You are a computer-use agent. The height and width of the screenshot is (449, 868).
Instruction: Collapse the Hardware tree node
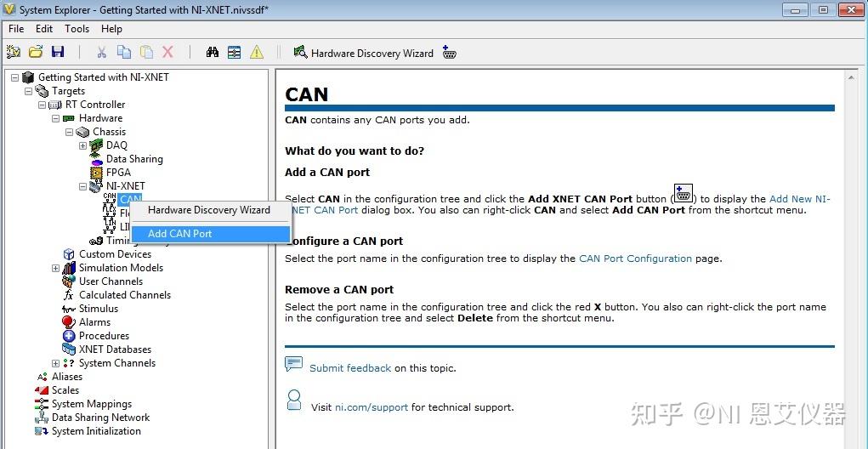[x=55, y=118]
